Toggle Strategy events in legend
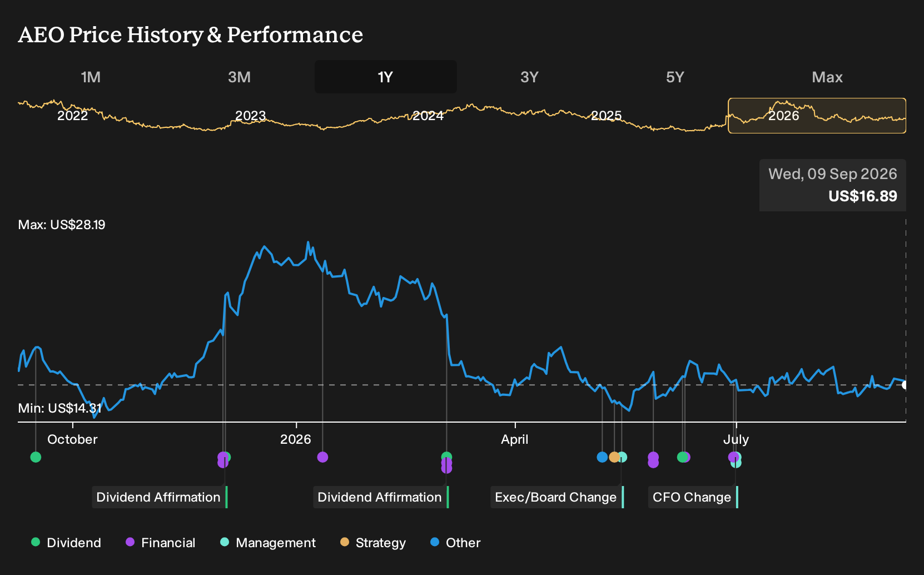924x575 pixels. click(373, 543)
